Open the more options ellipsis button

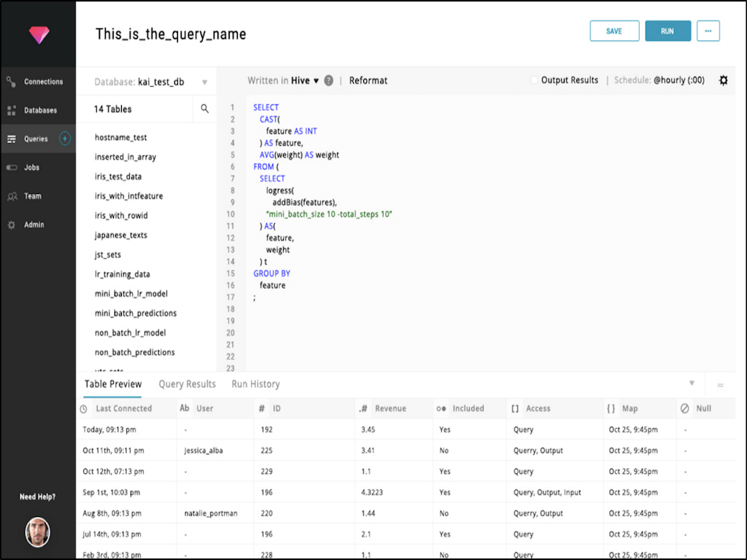pos(708,31)
